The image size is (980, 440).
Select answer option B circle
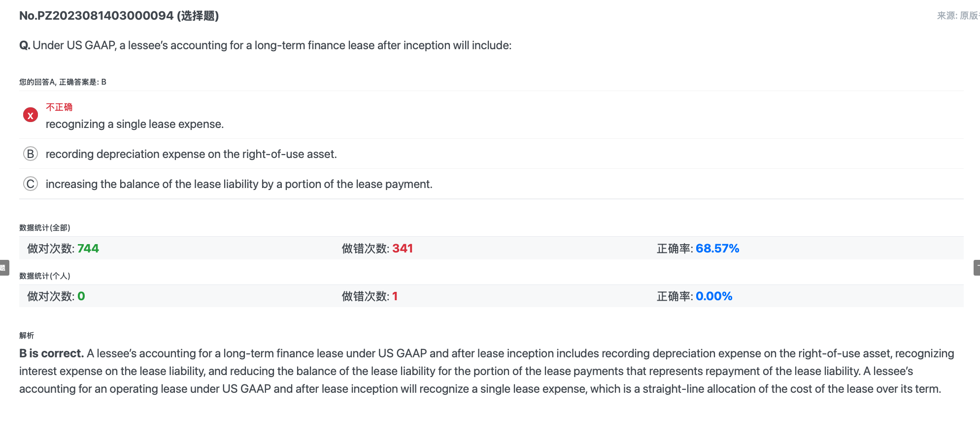[31, 154]
